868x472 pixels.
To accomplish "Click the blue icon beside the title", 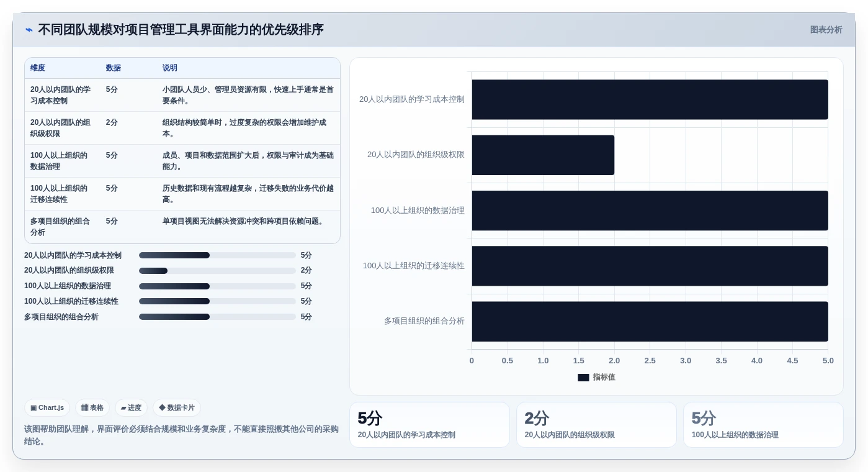I will coord(29,30).
